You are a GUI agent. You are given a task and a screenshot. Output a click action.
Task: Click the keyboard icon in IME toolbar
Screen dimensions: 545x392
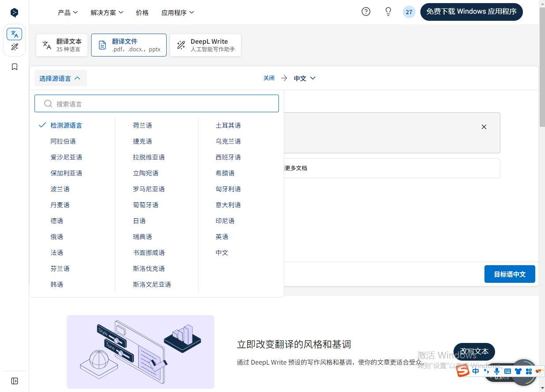click(507, 371)
